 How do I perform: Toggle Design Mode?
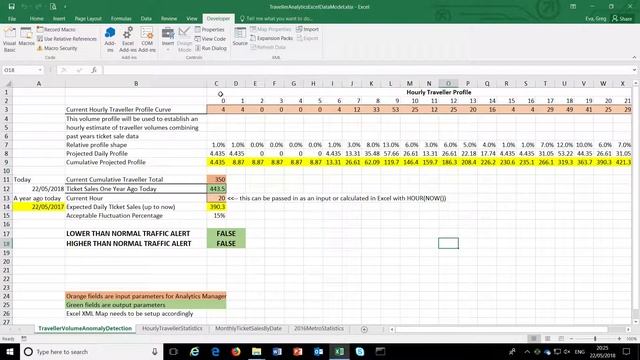point(184,40)
